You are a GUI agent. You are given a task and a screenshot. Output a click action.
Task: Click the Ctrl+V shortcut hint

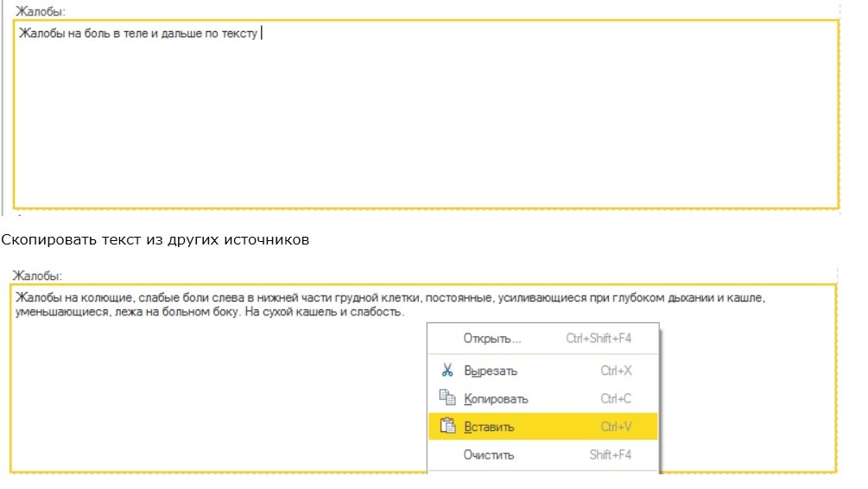616,426
